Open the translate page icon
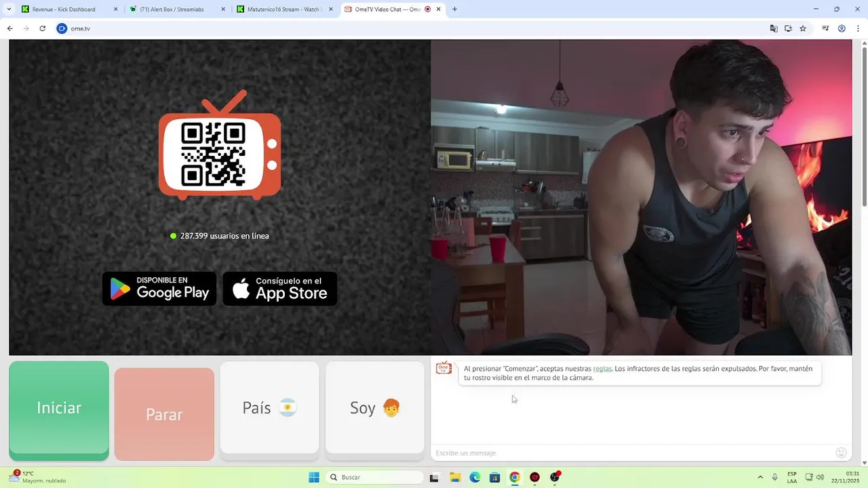 [x=774, y=28]
